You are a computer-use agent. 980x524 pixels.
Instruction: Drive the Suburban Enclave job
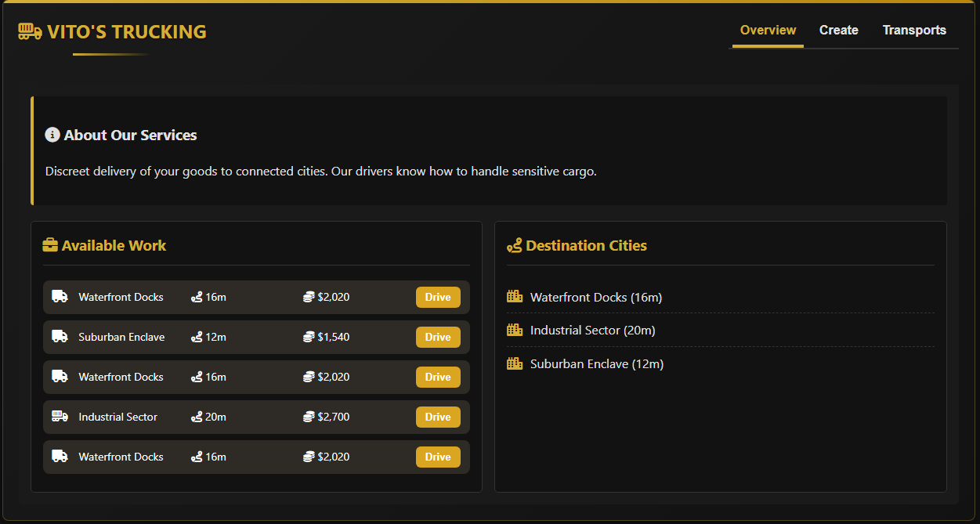[438, 337]
